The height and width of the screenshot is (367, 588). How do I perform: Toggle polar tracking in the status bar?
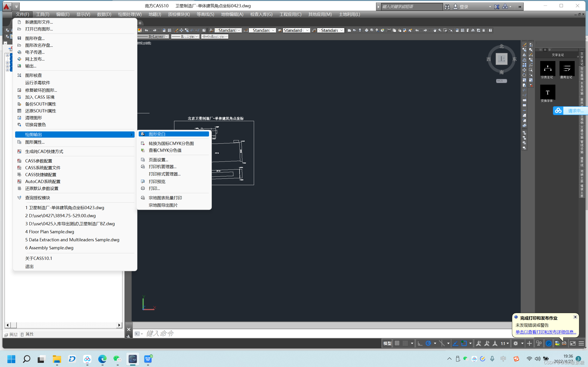click(428, 343)
